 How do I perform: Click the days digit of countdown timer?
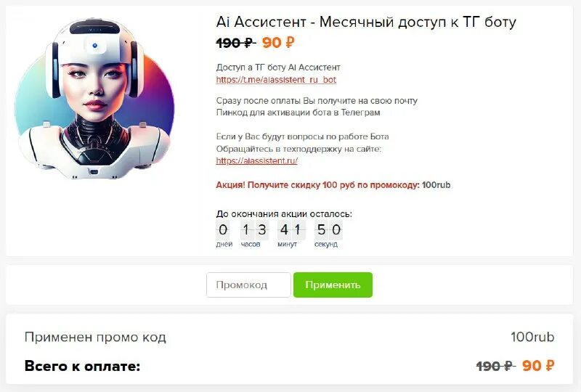pyautogui.click(x=223, y=229)
